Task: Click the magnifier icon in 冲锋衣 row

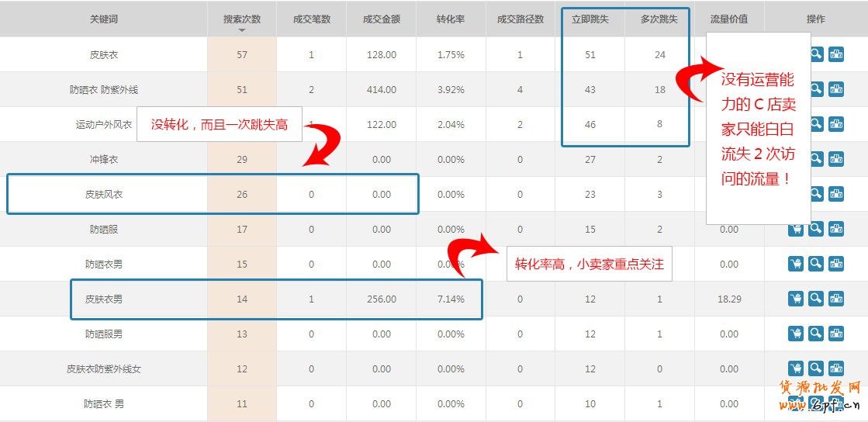Action: (x=816, y=159)
